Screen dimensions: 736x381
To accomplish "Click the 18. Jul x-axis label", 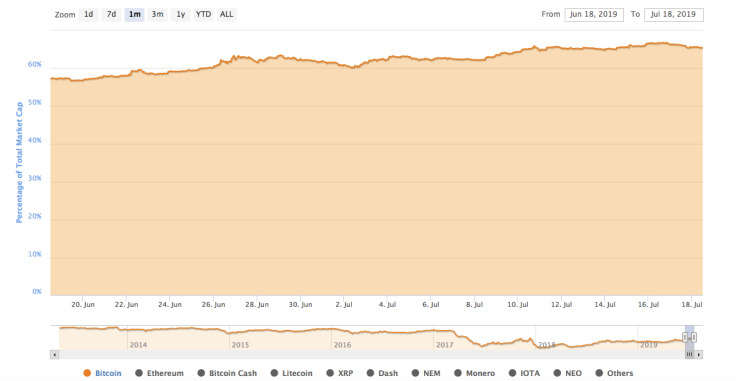I will (692, 305).
